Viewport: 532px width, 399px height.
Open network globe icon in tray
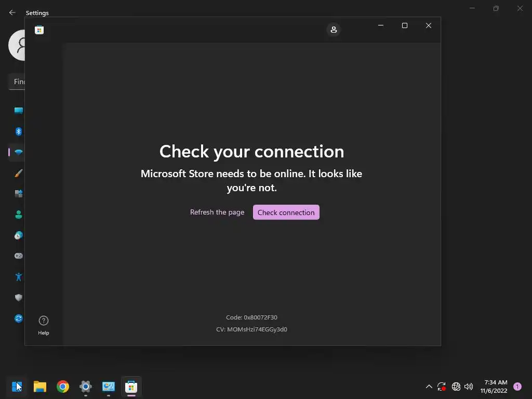pos(456,387)
